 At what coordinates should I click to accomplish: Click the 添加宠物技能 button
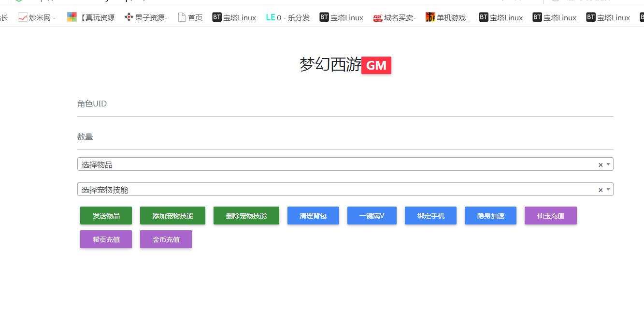(x=172, y=216)
